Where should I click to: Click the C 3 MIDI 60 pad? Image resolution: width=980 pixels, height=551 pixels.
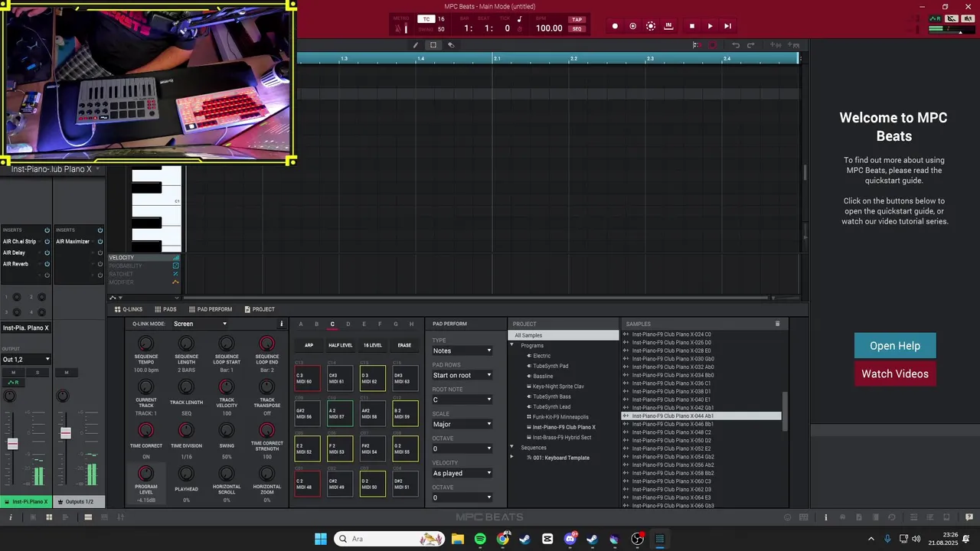tap(308, 379)
